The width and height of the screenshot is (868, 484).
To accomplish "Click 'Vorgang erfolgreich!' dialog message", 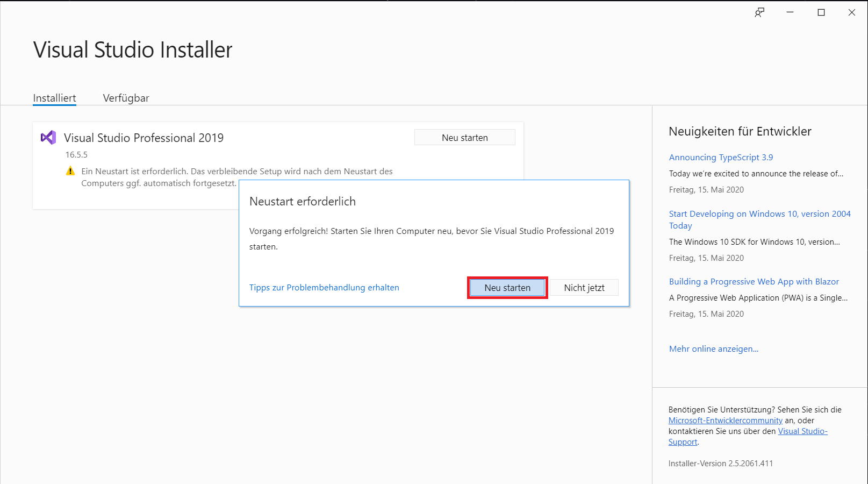I will pos(432,239).
